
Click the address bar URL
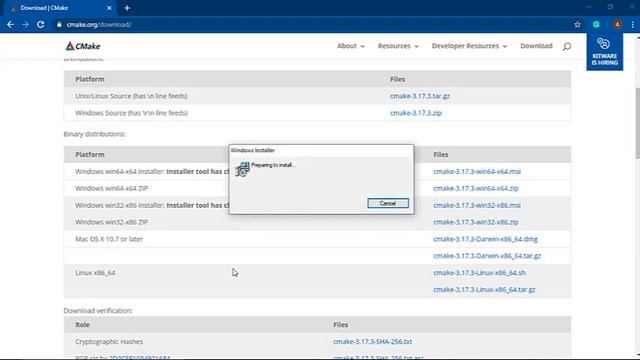pyautogui.click(x=99, y=24)
